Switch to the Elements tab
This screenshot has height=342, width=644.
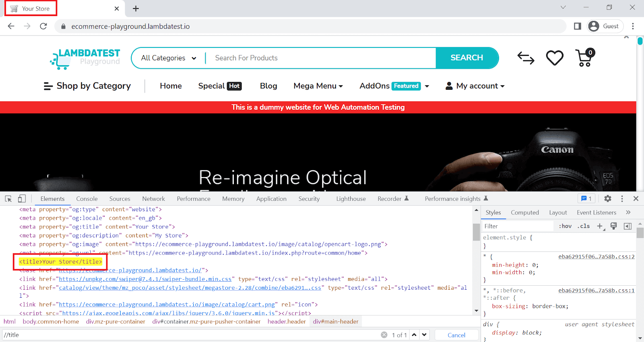52,199
